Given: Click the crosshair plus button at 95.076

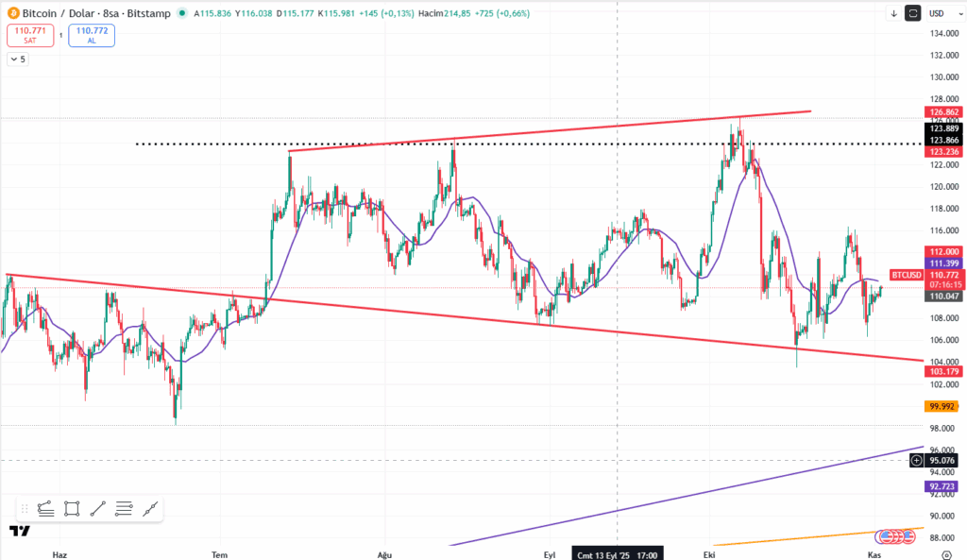Looking at the screenshot, I should (916, 460).
